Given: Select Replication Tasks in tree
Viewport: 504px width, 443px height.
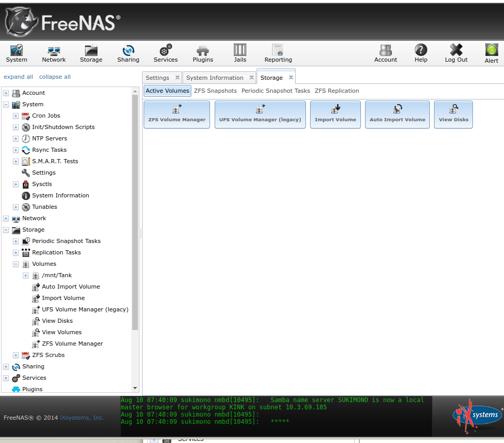Looking at the screenshot, I should 51,252.
